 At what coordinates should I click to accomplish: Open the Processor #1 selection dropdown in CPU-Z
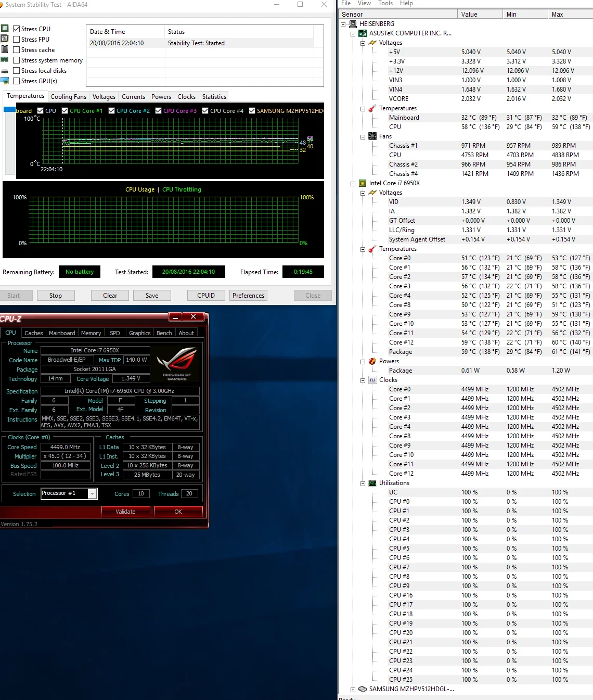click(93, 493)
